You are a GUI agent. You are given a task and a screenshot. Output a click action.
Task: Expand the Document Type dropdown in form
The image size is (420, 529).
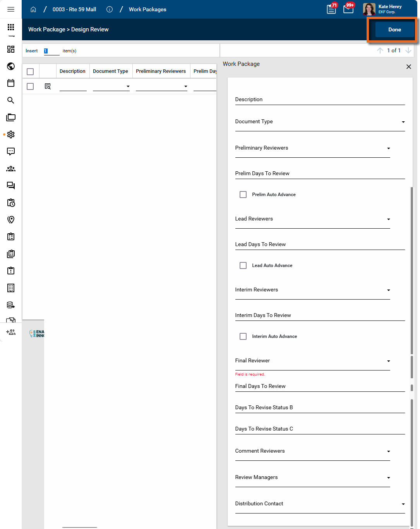point(403,122)
